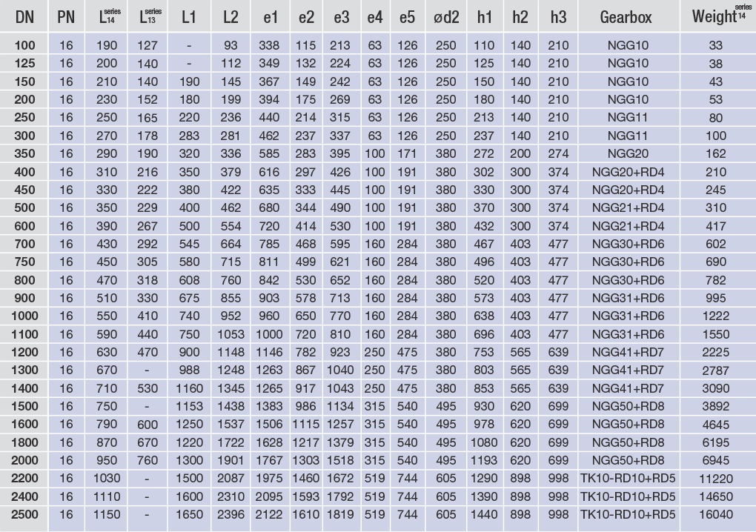Click the PN column header
This screenshot has width=756, height=532.
[x=66, y=17]
